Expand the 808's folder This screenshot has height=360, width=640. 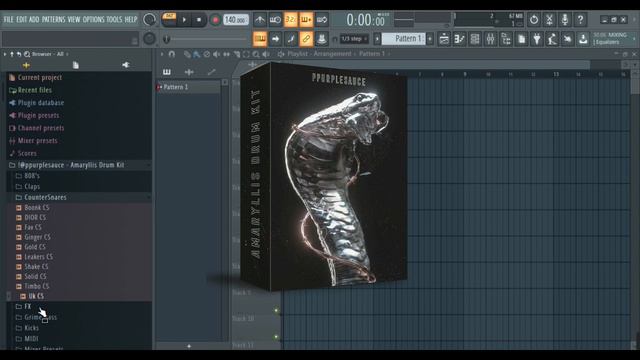[x=28, y=176]
